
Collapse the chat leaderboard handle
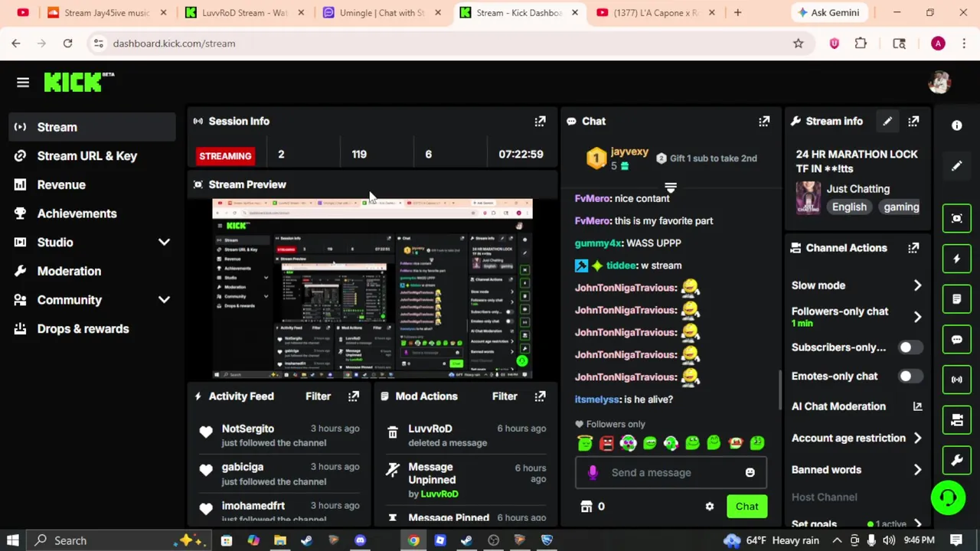[671, 187]
